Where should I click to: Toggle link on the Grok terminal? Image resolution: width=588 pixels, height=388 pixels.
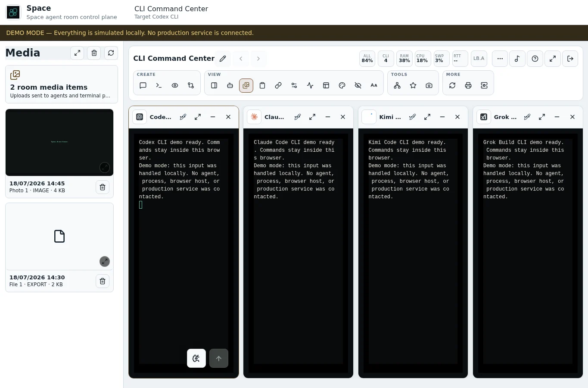(527, 117)
